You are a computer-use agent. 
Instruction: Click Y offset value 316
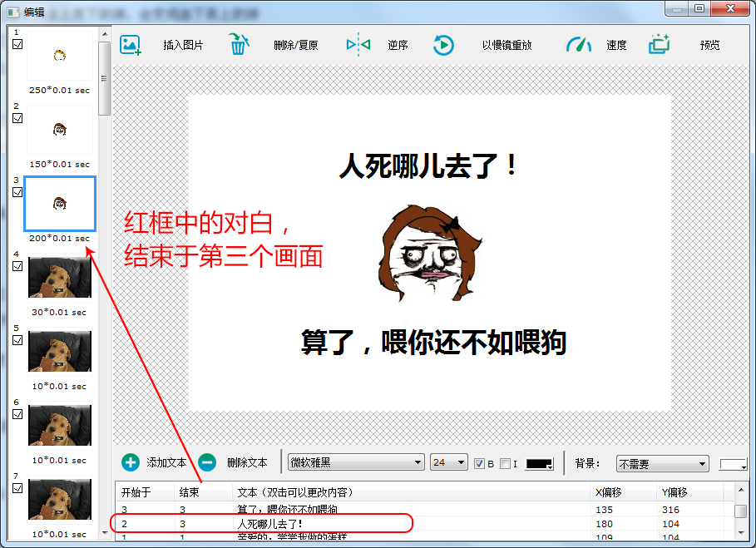[x=670, y=510]
